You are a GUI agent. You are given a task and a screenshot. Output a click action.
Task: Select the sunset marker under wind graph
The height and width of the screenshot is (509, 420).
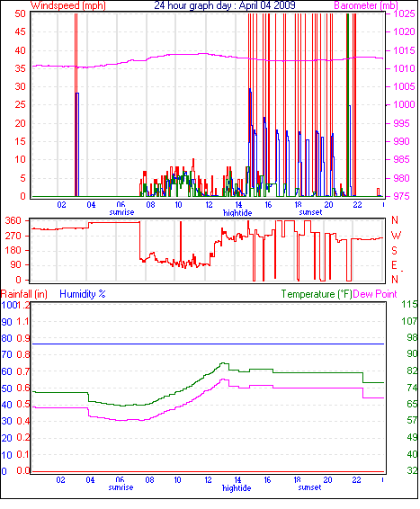[x=310, y=212]
